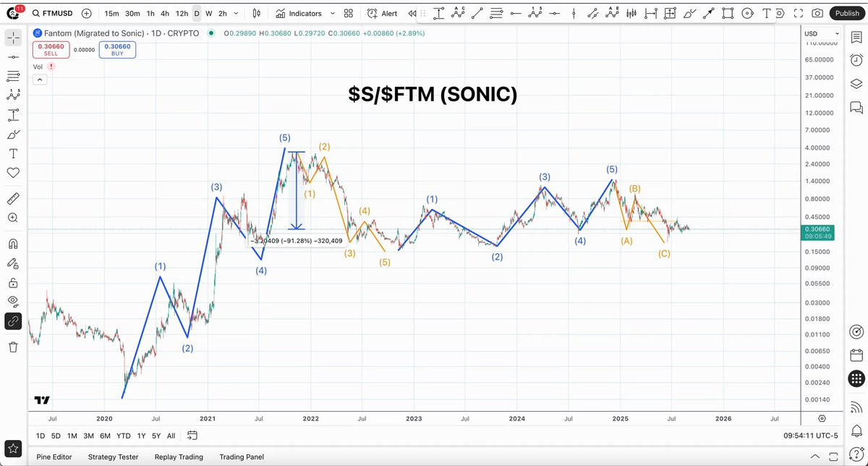Select the 4h chart interval

pyautogui.click(x=165, y=13)
